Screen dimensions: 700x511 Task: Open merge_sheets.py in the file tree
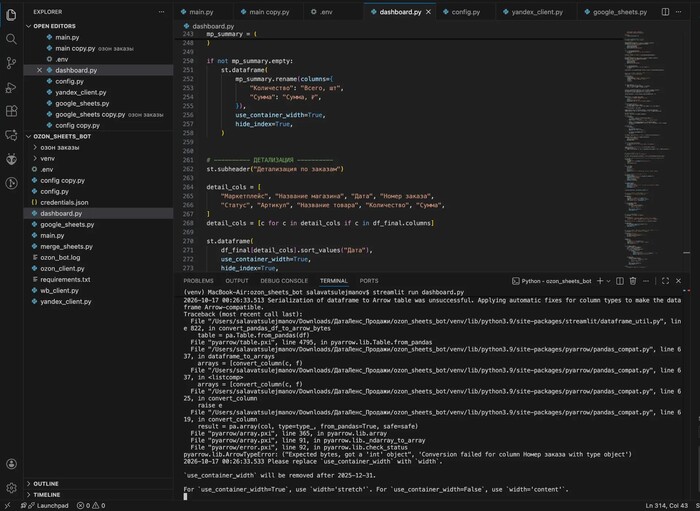click(x=98, y=246)
